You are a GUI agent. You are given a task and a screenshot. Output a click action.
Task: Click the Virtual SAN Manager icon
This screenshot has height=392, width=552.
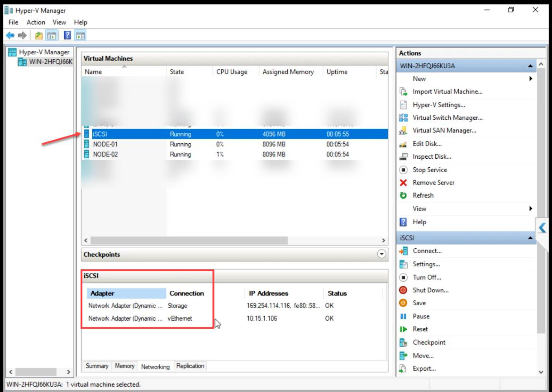coord(403,131)
